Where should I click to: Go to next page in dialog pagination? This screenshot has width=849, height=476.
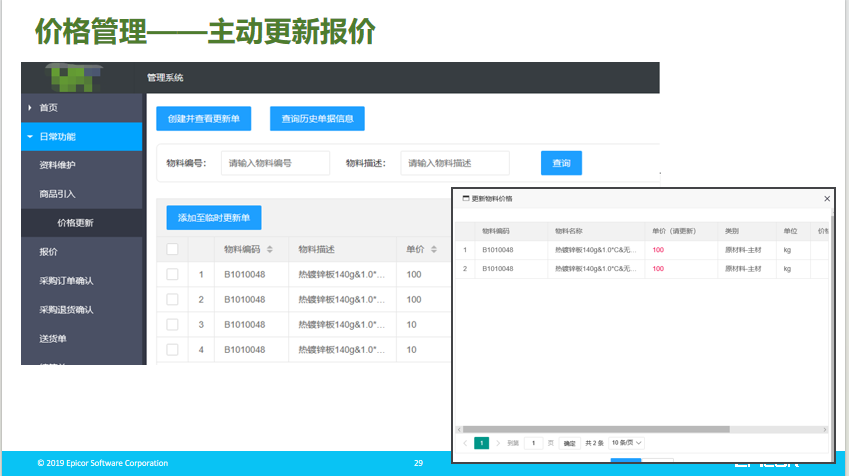pos(497,442)
